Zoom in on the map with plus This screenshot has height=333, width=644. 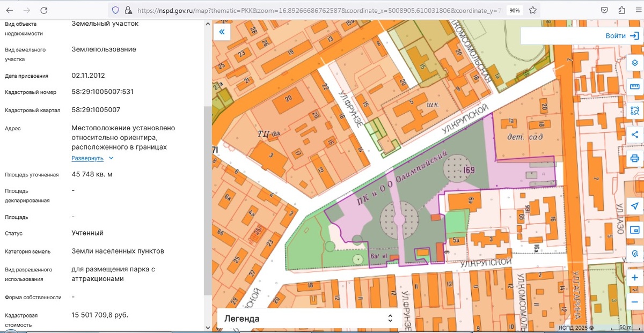pyautogui.click(x=634, y=278)
